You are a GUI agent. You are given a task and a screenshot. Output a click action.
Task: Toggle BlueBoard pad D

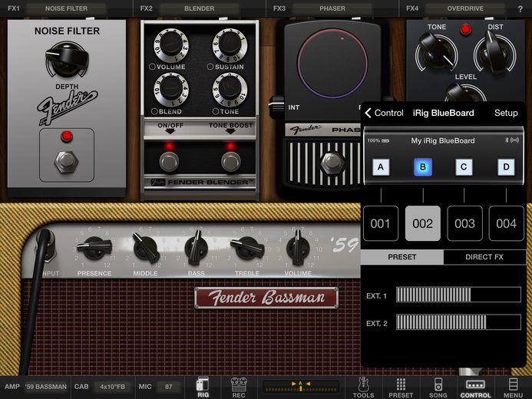pyautogui.click(x=506, y=167)
